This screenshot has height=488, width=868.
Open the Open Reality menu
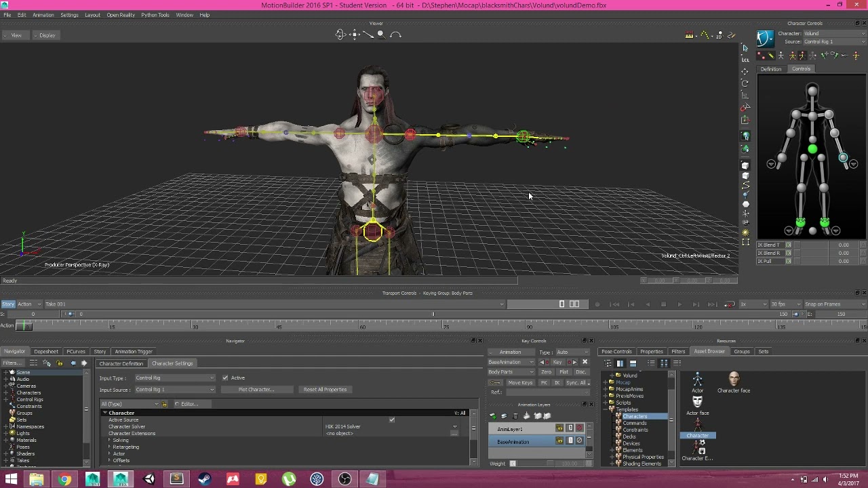120,15
